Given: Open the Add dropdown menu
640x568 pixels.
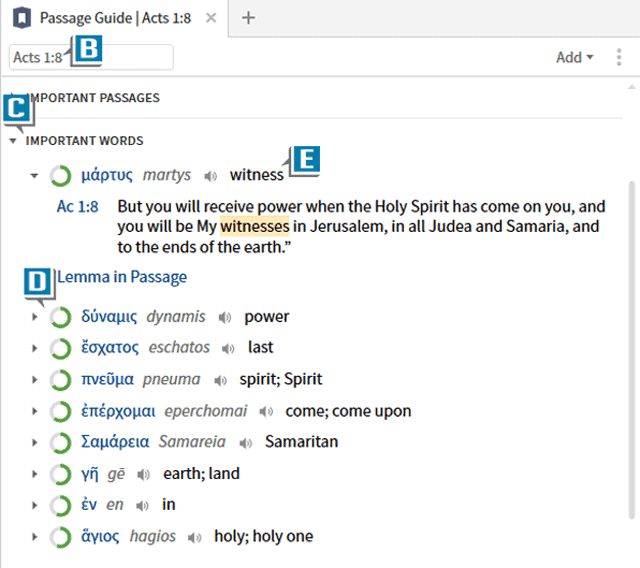Looking at the screenshot, I should click(574, 57).
